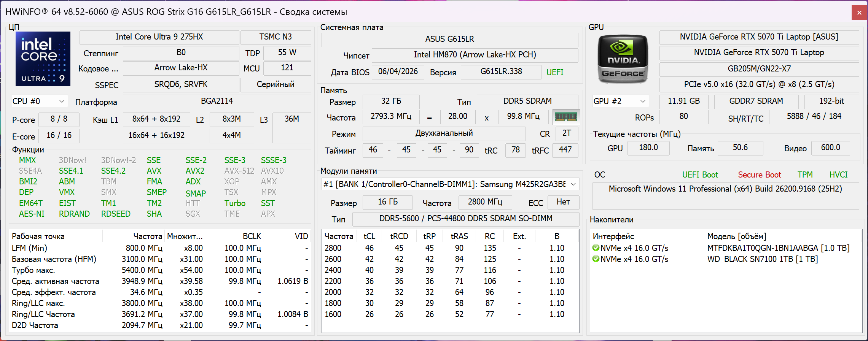The image size is (868, 341).
Task: Click the green memory module icon
Action: click(x=566, y=117)
